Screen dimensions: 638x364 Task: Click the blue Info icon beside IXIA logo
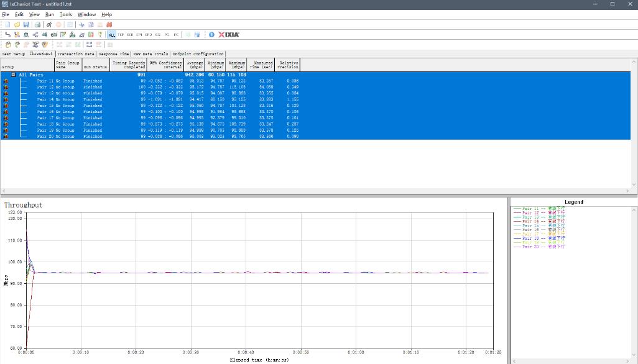[x=211, y=35]
